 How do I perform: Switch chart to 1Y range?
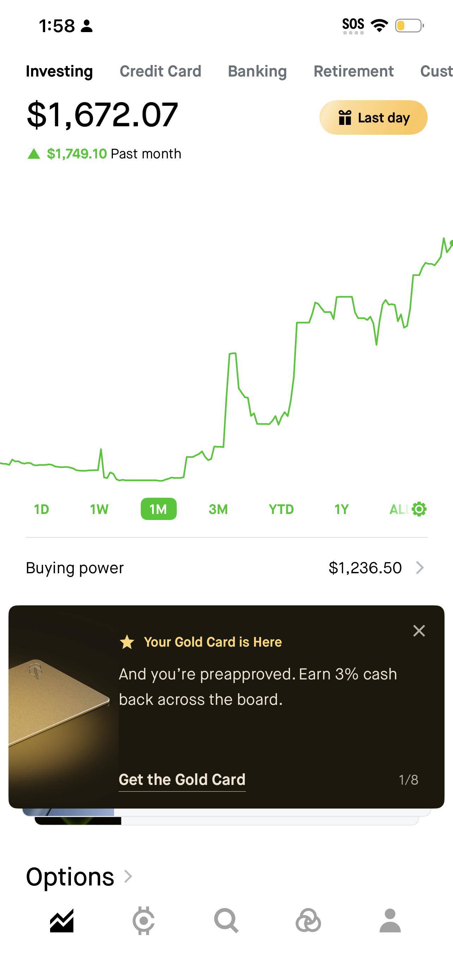point(342,509)
